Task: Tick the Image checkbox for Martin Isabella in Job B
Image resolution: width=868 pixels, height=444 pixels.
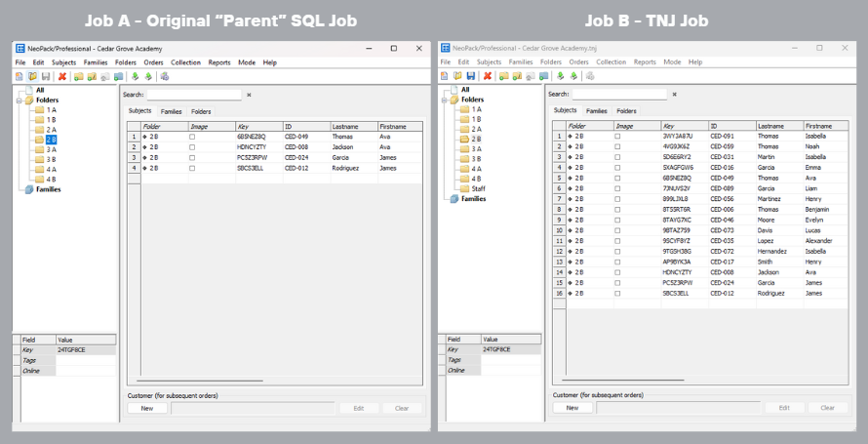Action: [x=618, y=156]
